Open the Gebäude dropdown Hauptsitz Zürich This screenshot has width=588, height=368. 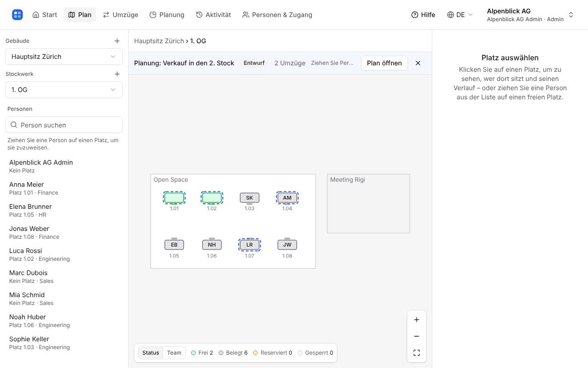click(64, 57)
